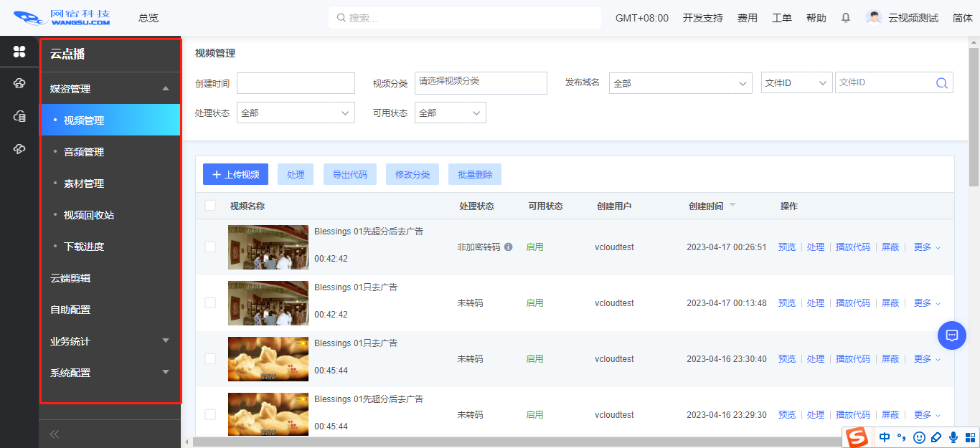Click the 导出代码 button
This screenshot has width=980, height=448.
point(350,174)
